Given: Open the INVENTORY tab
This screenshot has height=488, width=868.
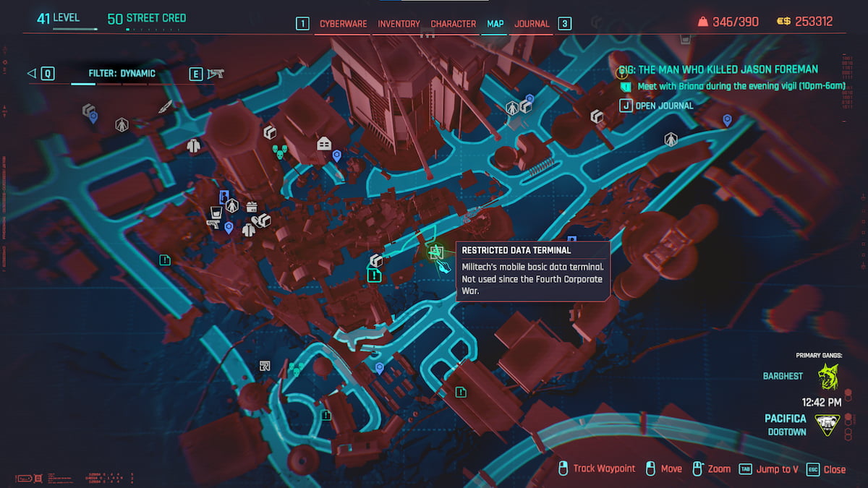Looking at the screenshot, I should (x=399, y=23).
